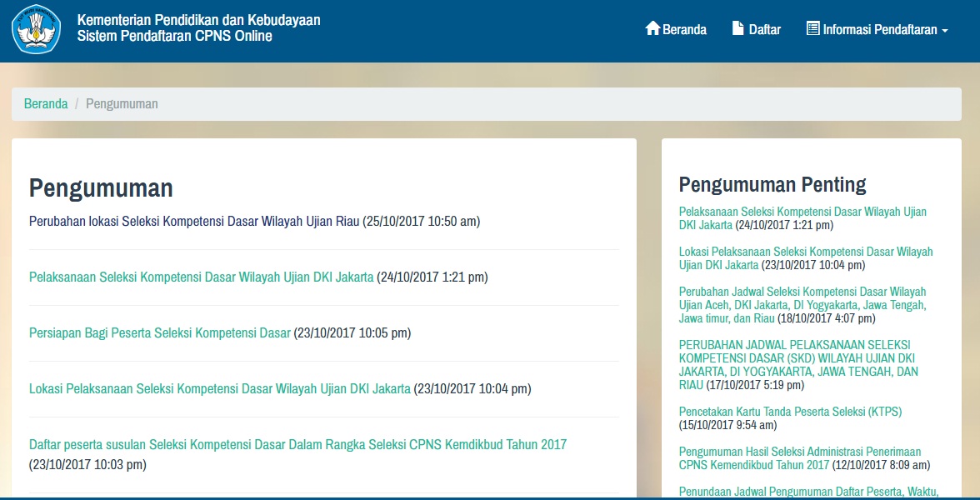Open main list Pelaksanaan Seleksi DKI Jakarta announcement
Image resolution: width=980 pixels, height=500 pixels.
(201, 277)
